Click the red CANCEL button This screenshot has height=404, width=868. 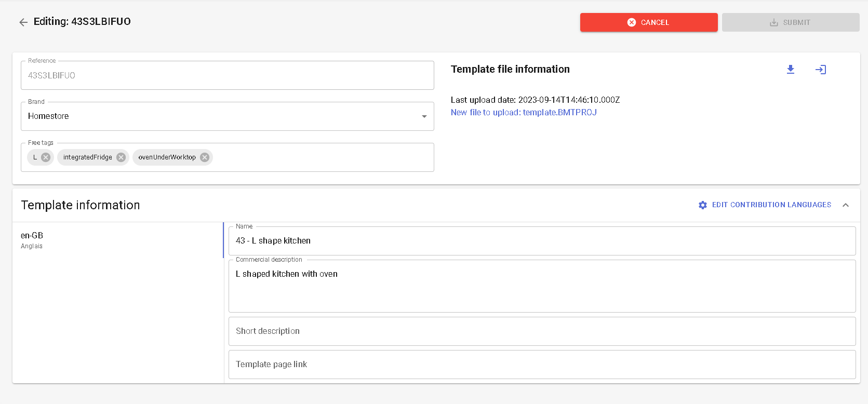pos(649,22)
